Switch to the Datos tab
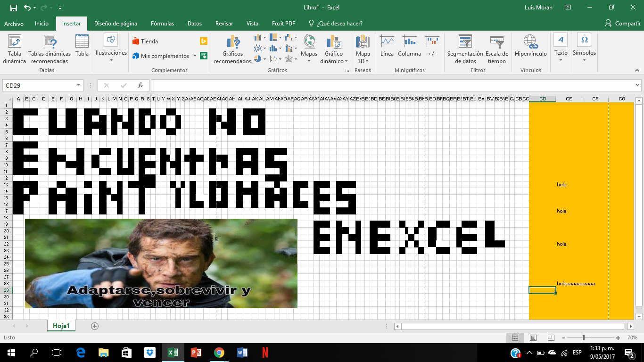 click(x=194, y=24)
